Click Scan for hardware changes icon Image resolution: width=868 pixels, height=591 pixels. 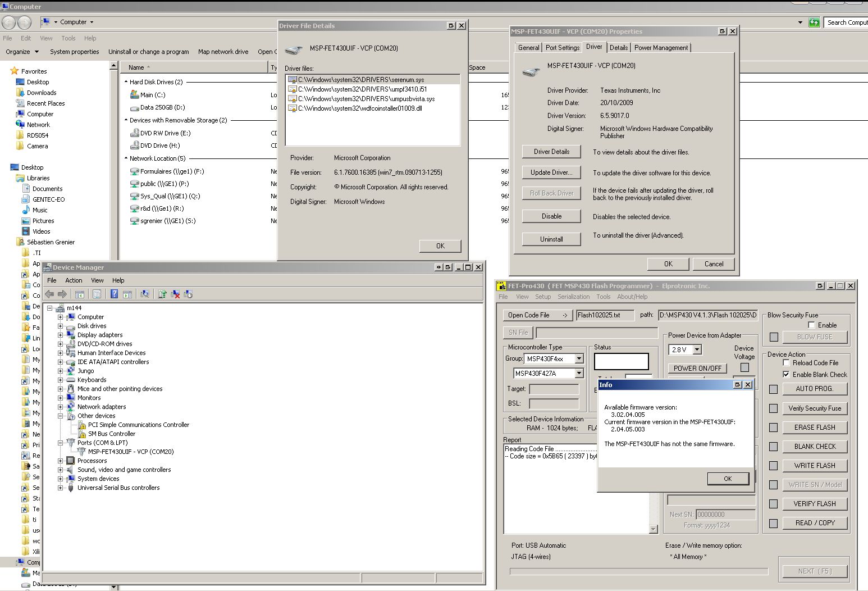coord(145,294)
